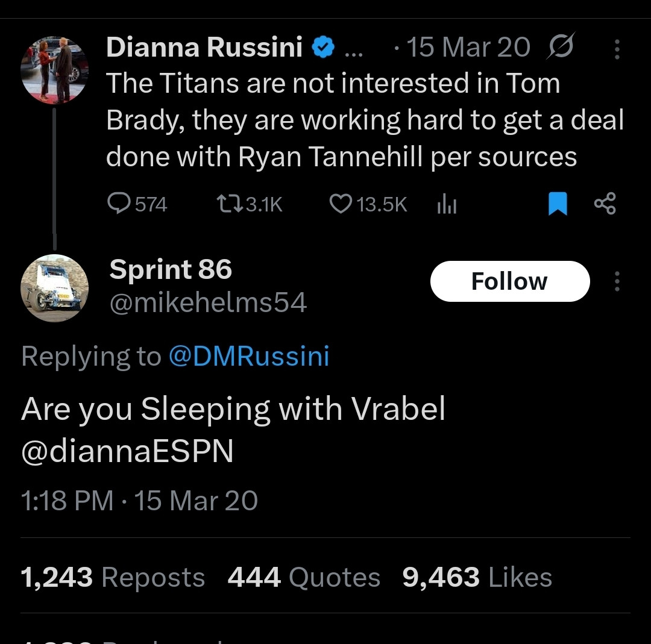This screenshot has height=644, width=651.
Task: Open the @mikehelms54 handle
Action: [208, 302]
